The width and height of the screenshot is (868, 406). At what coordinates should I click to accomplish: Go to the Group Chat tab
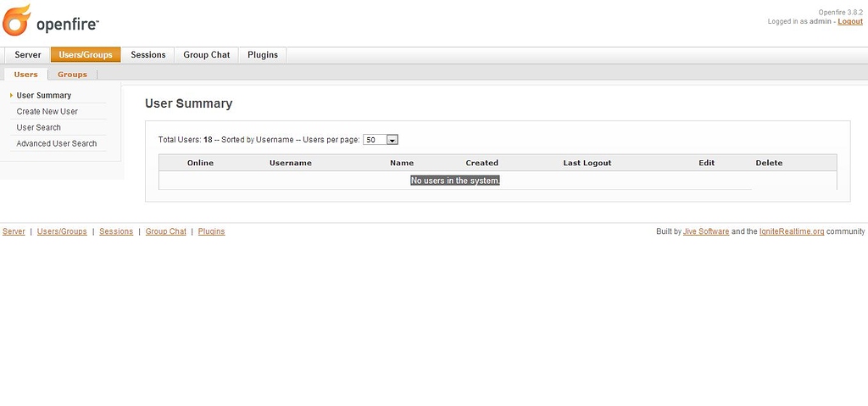[x=207, y=55]
